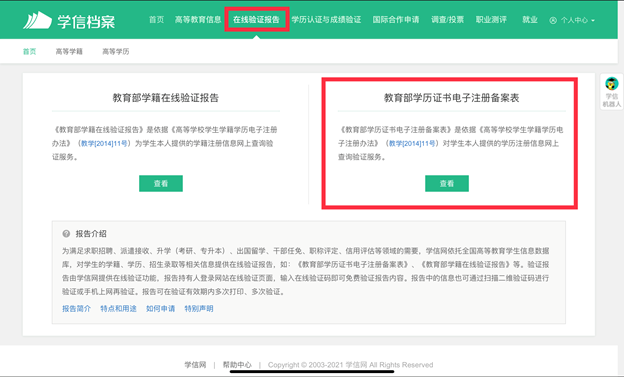Viewport: 624px width, 377px height.
Task: Open 高等教育信息 in the top nav
Action: (x=198, y=20)
